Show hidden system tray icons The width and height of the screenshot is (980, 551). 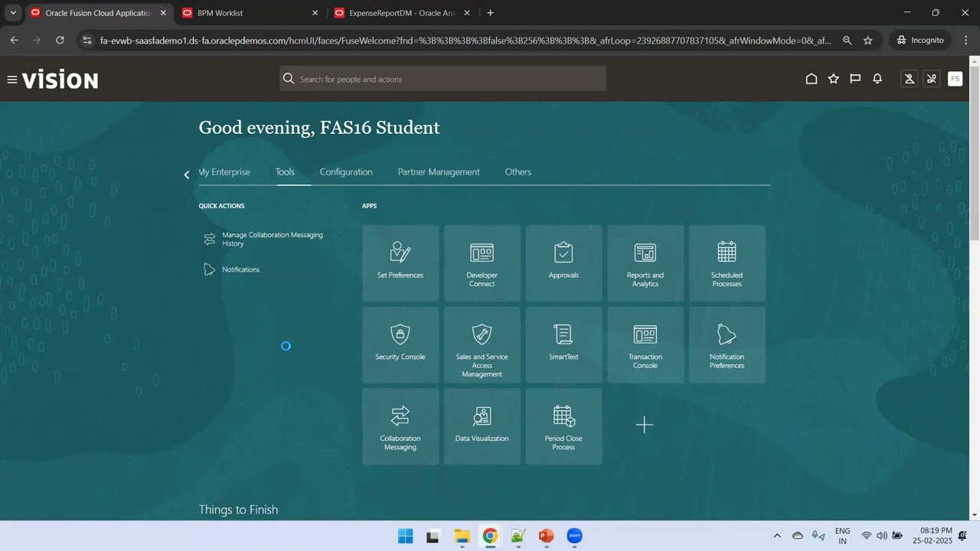(x=777, y=536)
